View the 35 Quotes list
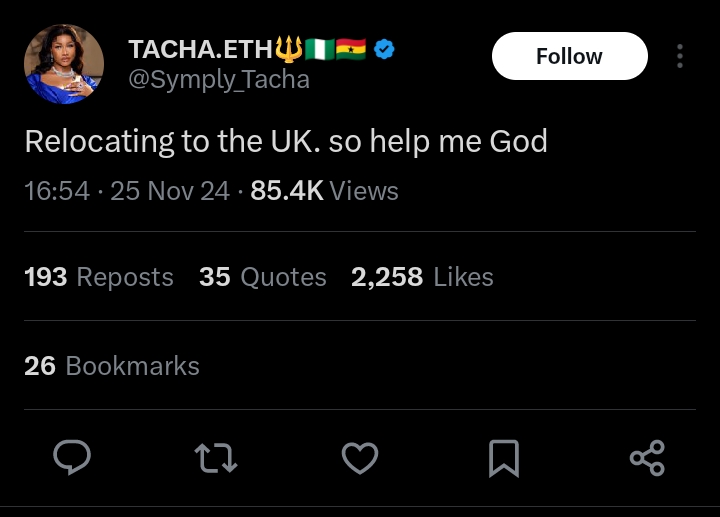720x517 pixels. click(x=263, y=277)
